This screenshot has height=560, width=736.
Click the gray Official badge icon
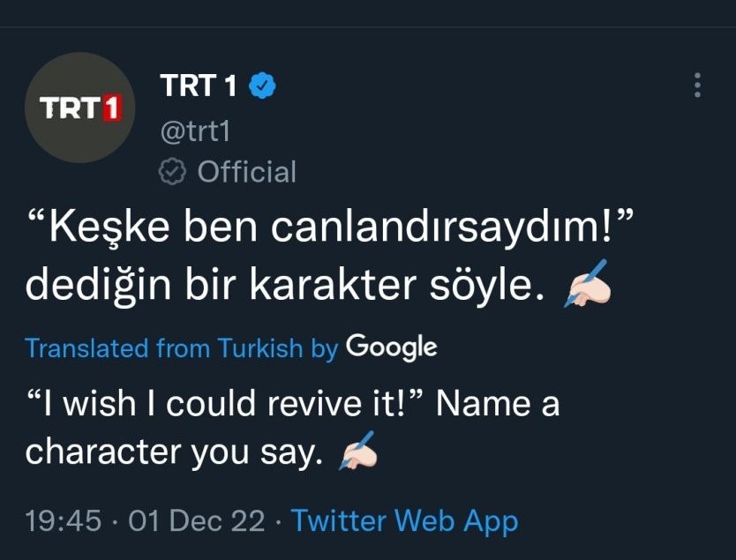click(173, 171)
